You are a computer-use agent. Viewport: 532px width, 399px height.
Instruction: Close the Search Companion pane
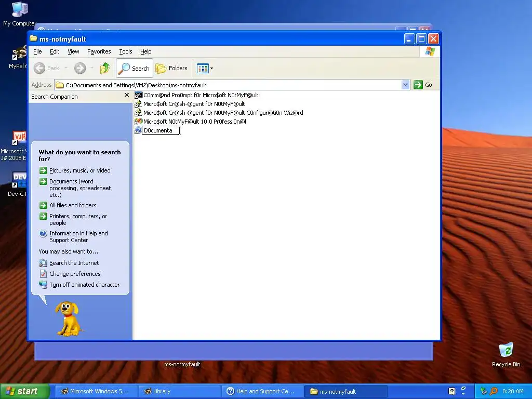(127, 95)
